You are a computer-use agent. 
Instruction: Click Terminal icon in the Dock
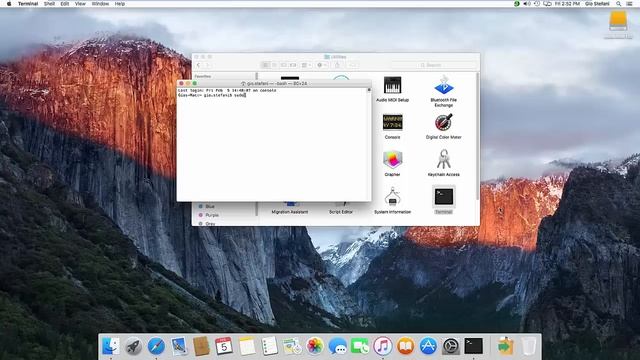point(473,346)
